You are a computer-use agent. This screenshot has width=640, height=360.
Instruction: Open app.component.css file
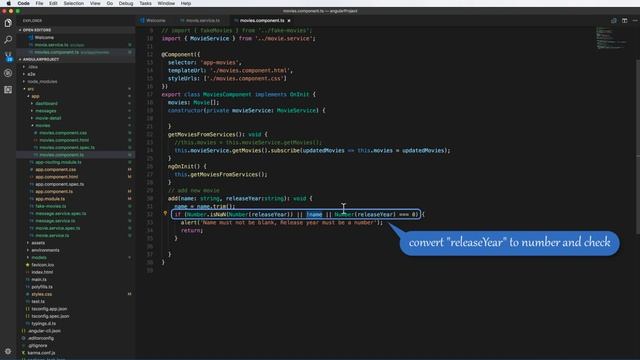[x=56, y=169]
